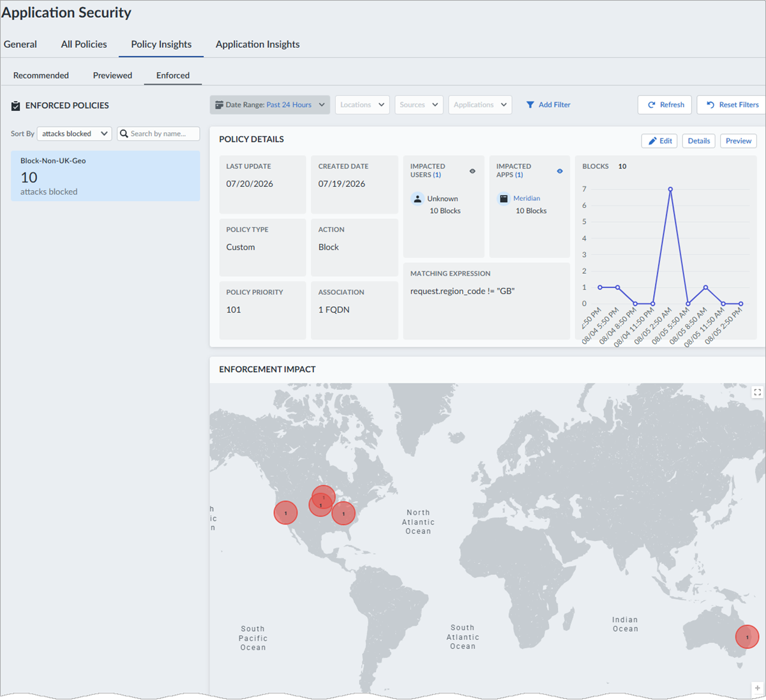Switch to the Application Insights tab
766x700 pixels.
[257, 44]
